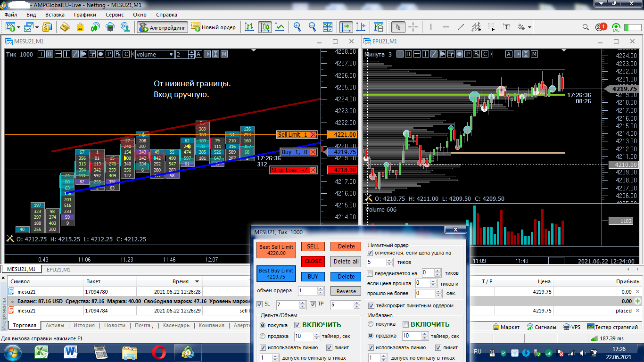Screen dimensions: 644x362
Task: Click the red CLOSE button
Action: tap(313, 261)
